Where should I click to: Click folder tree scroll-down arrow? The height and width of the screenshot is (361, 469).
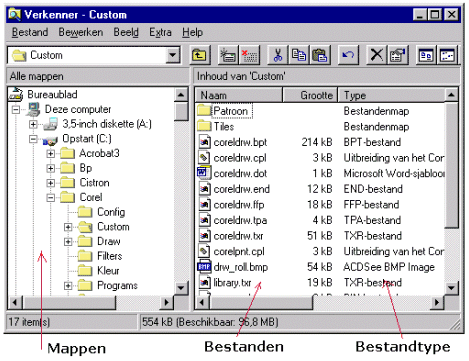(181, 288)
